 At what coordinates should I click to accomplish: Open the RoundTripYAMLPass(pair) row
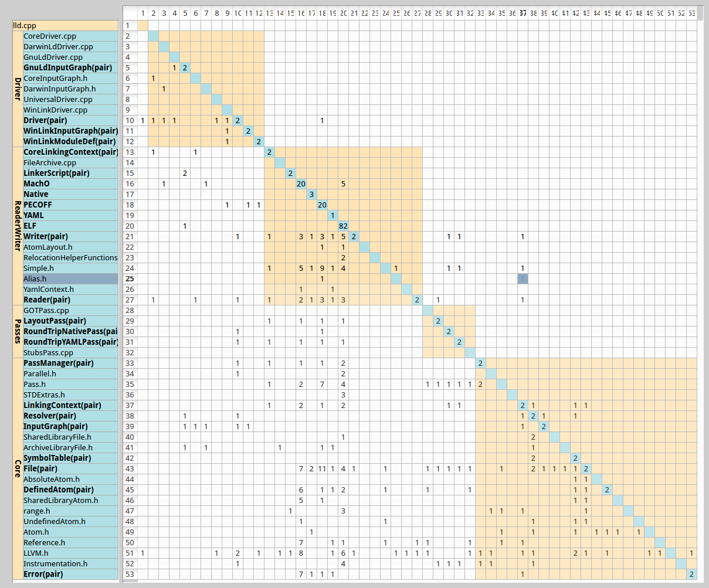[70, 342]
